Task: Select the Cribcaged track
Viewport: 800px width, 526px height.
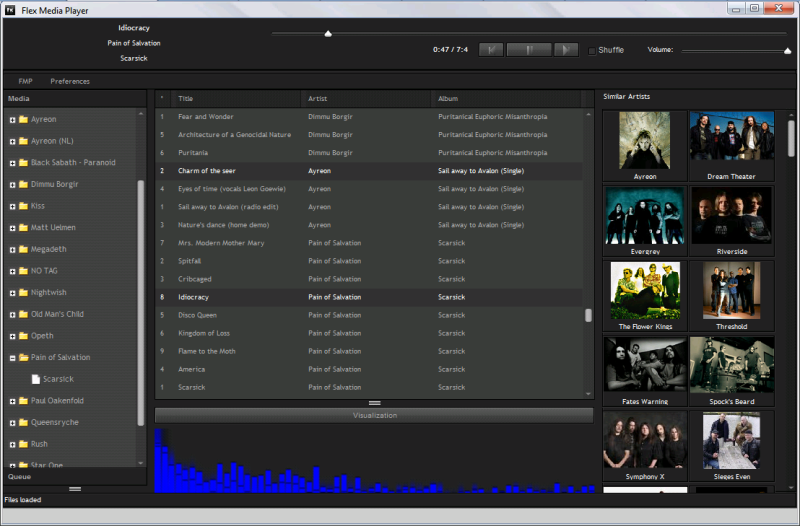Action: [369, 279]
